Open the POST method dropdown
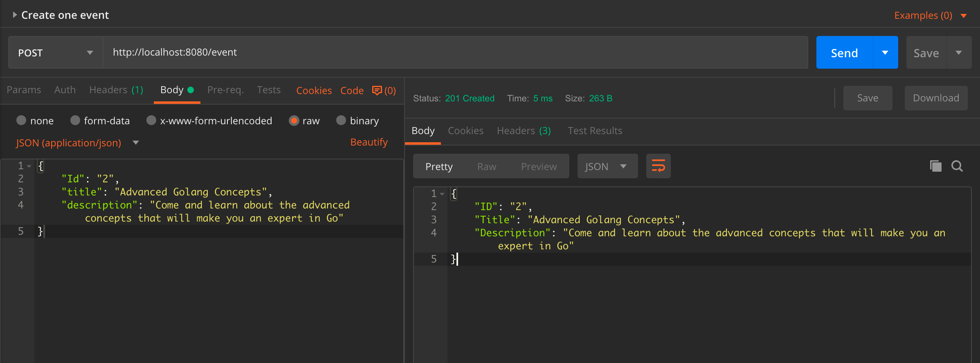The image size is (980, 363). click(x=56, y=53)
